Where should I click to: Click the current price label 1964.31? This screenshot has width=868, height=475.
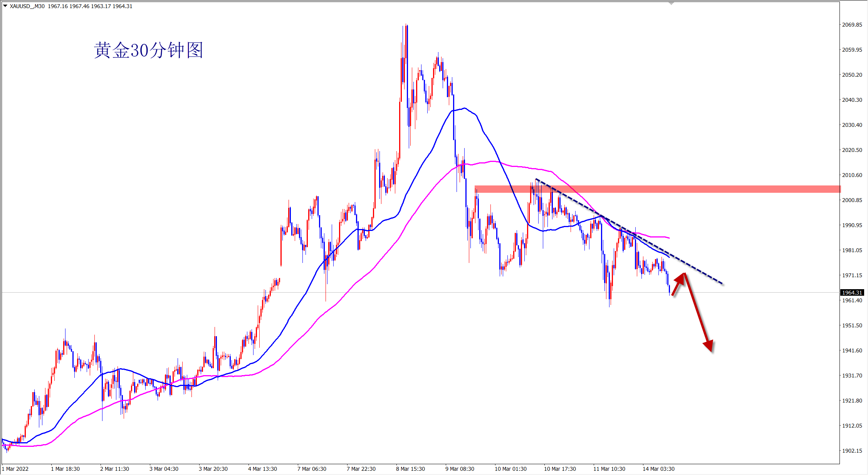(x=852, y=293)
